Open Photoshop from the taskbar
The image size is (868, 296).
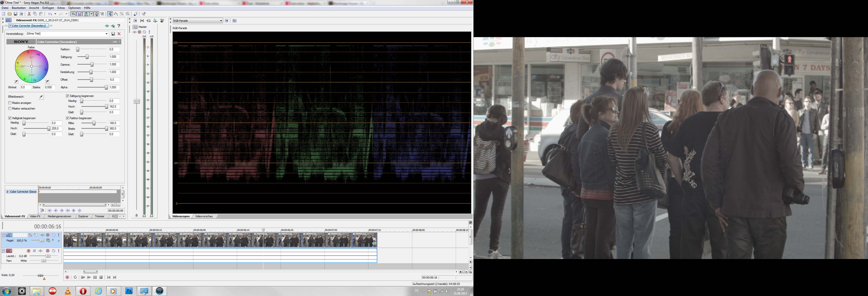pyautogui.click(x=129, y=291)
